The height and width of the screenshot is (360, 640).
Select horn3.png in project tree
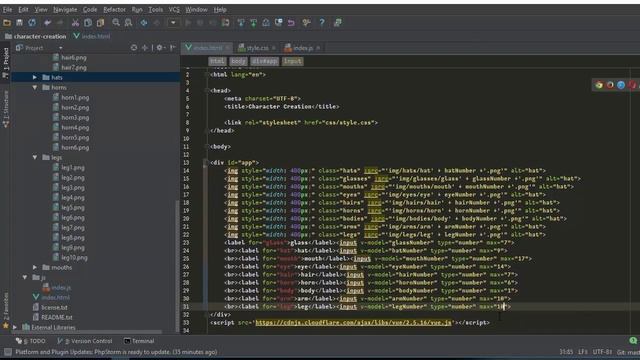(x=75, y=117)
